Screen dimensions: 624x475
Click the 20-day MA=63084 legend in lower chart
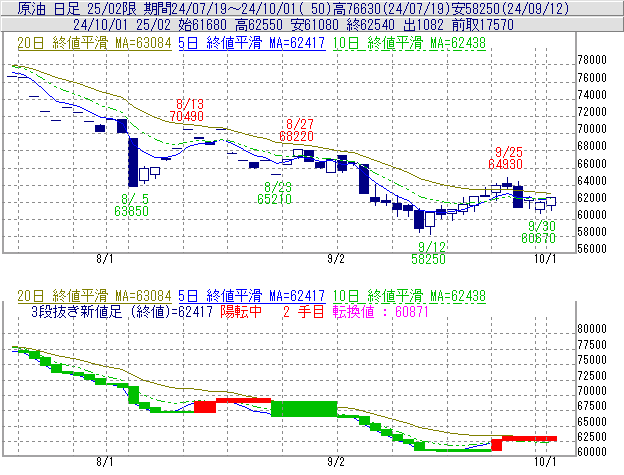click(x=94, y=296)
